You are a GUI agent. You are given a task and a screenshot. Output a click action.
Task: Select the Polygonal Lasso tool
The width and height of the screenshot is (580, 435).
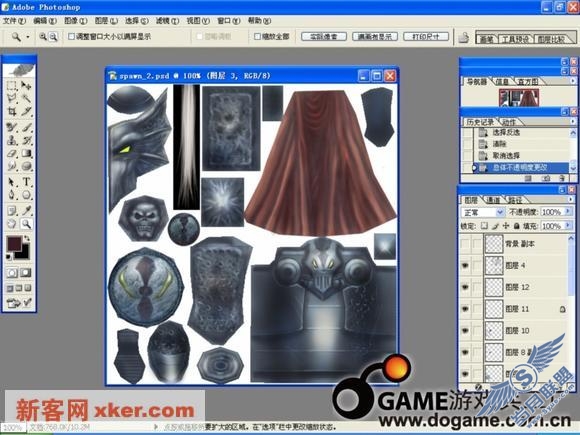(12, 98)
